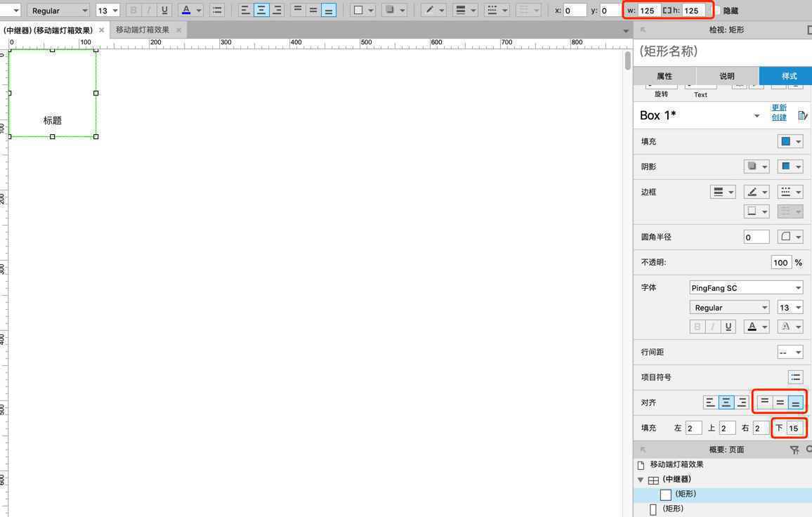Align text to top in toolbar
The height and width of the screenshot is (517, 812).
[x=298, y=10]
